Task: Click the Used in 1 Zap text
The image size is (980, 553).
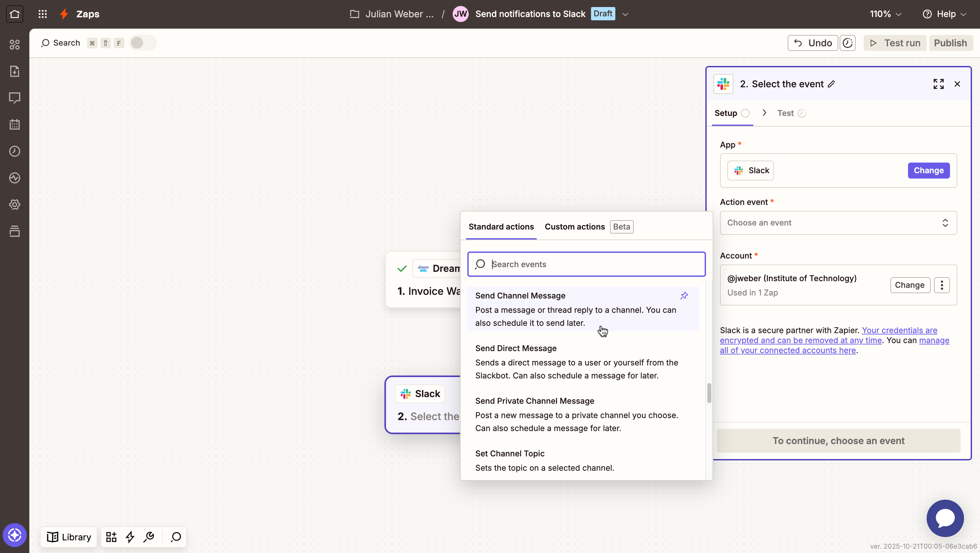Action: click(753, 292)
